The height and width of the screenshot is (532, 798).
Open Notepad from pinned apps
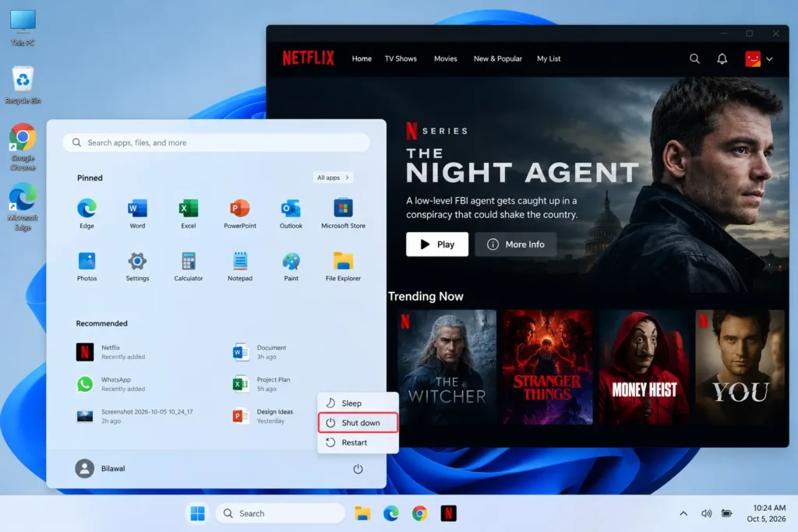tap(240, 266)
